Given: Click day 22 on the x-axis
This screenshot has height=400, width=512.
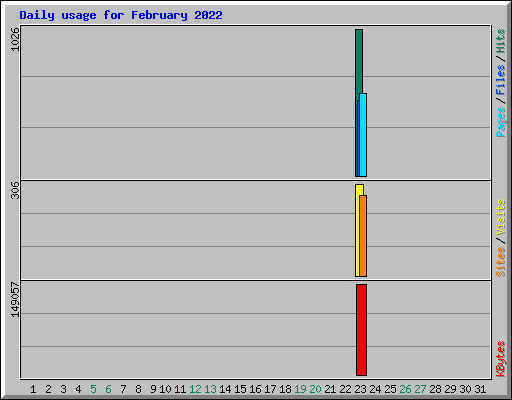Looking at the screenshot, I should coord(345,389).
